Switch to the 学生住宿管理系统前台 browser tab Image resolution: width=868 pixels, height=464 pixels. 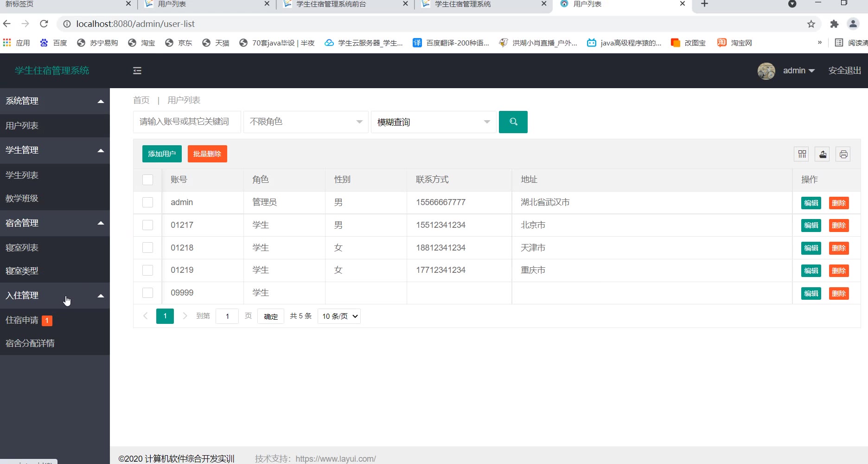tap(345, 4)
